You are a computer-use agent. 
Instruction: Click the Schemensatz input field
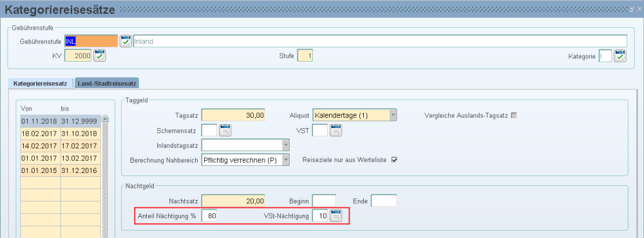(x=209, y=131)
